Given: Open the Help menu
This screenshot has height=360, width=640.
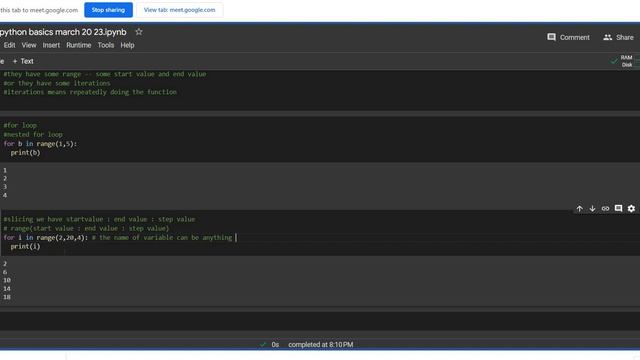Looking at the screenshot, I should [127, 45].
